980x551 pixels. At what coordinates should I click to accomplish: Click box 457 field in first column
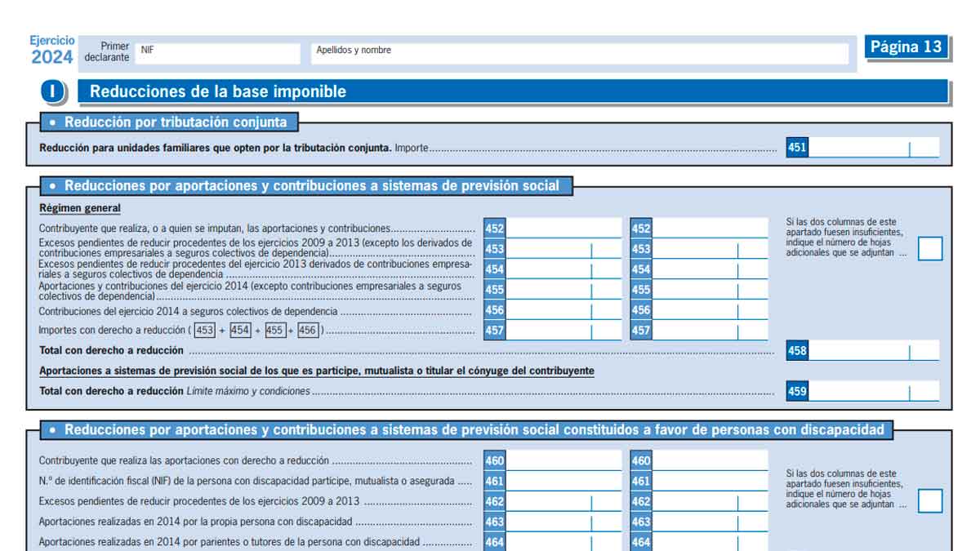click(564, 331)
